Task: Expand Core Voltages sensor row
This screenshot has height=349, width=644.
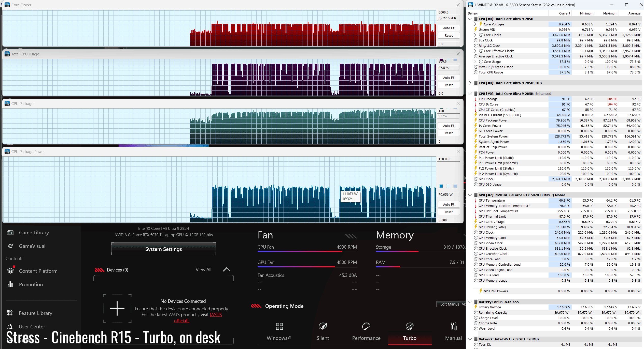Action: pyautogui.click(x=475, y=24)
